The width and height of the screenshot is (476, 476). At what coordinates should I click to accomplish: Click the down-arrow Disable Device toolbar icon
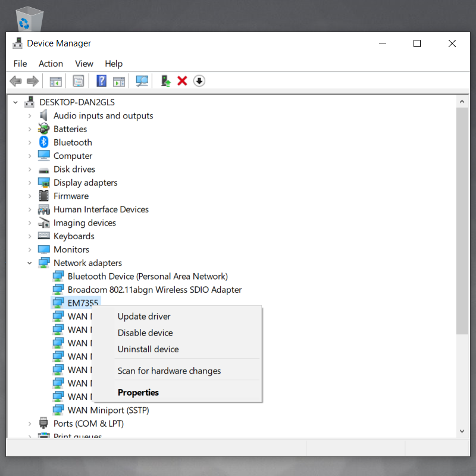pyautogui.click(x=199, y=81)
